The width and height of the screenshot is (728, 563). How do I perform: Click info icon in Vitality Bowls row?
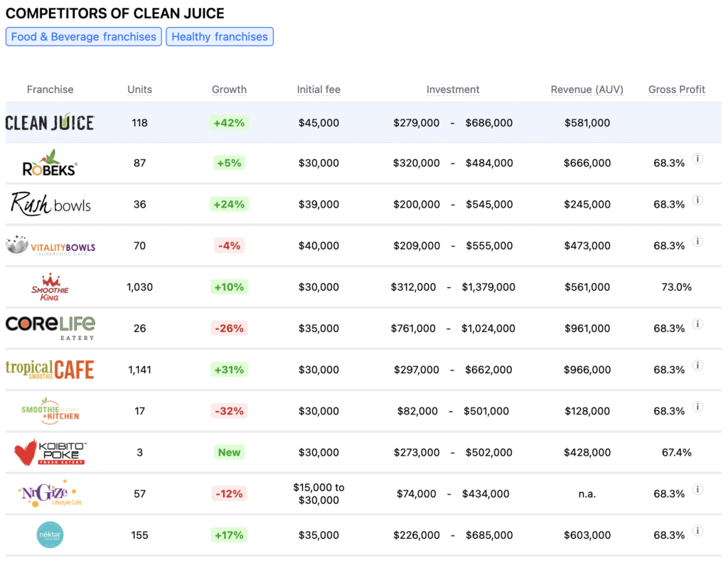(x=697, y=242)
